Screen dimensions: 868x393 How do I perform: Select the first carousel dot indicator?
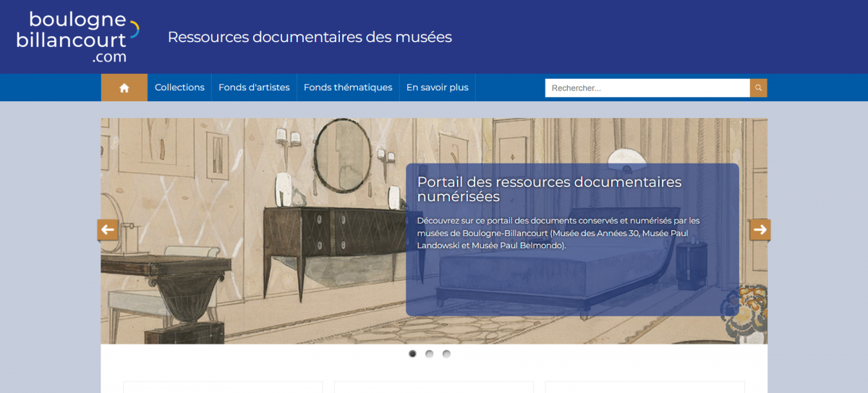(412, 354)
